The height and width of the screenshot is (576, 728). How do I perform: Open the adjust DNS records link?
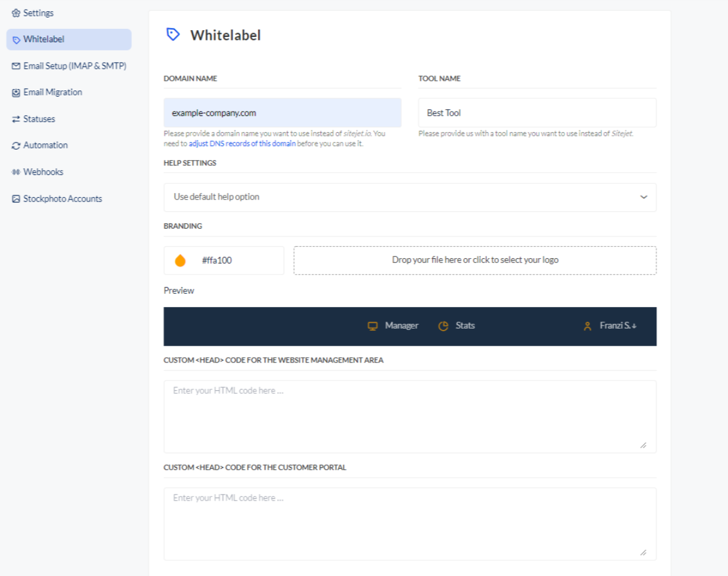tap(242, 144)
